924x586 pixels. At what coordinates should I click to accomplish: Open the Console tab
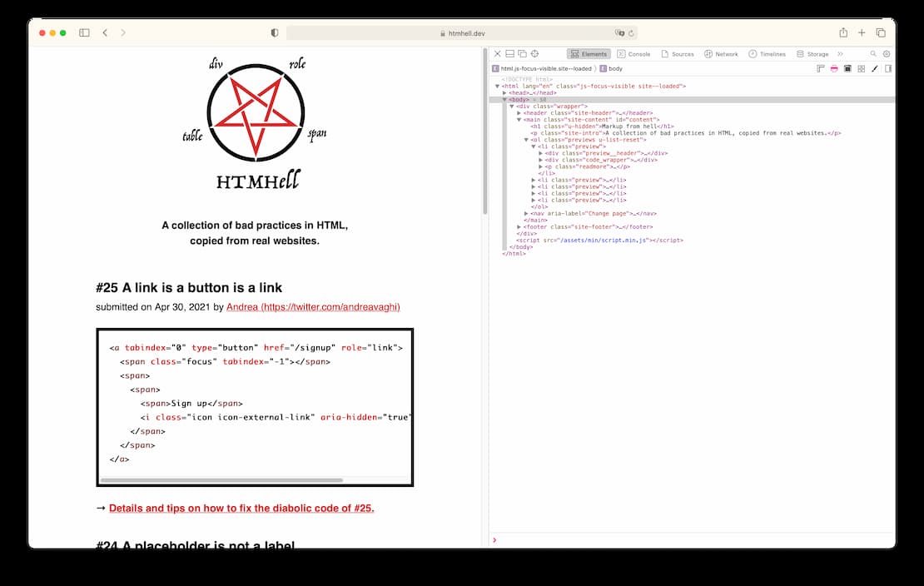(633, 53)
